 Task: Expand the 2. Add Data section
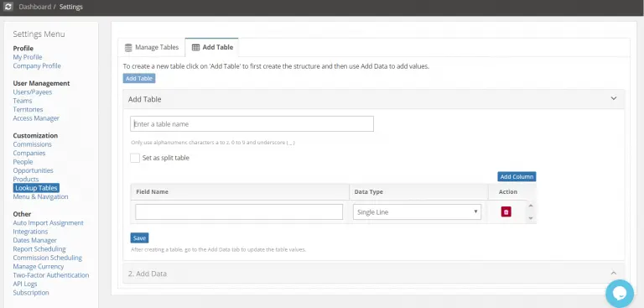click(374, 274)
